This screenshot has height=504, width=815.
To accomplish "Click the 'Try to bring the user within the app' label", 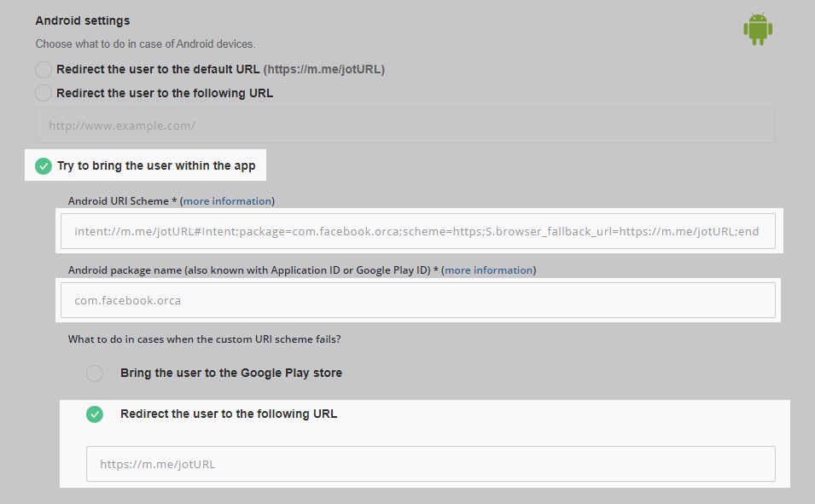I will click(x=156, y=165).
